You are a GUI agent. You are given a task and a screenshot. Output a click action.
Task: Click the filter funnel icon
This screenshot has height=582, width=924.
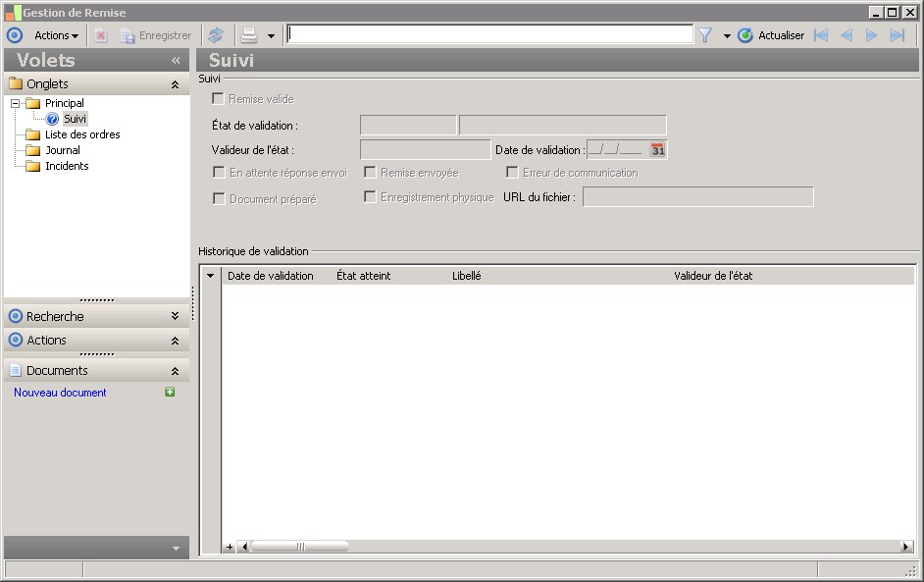click(x=705, y=35)
